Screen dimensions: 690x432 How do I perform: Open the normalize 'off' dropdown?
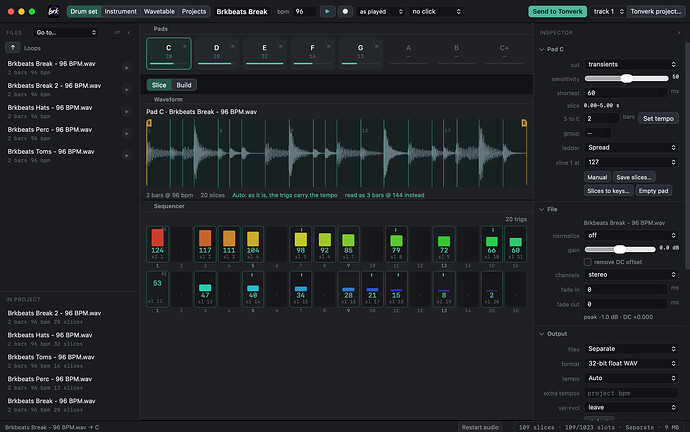pyautogui.click(x=631, y=235)
